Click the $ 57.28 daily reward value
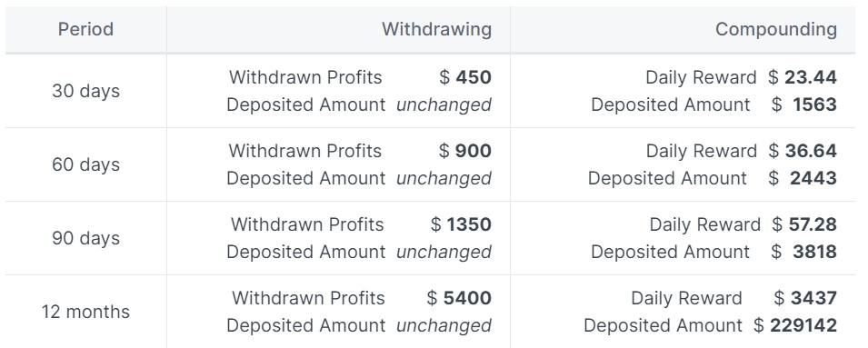 (x=804, y=224)
